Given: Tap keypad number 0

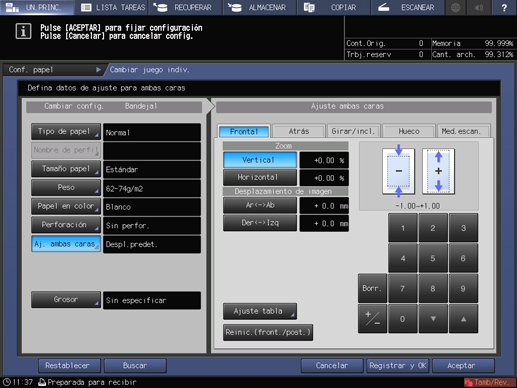Looking at the screenshot, I should click(403, 319).
